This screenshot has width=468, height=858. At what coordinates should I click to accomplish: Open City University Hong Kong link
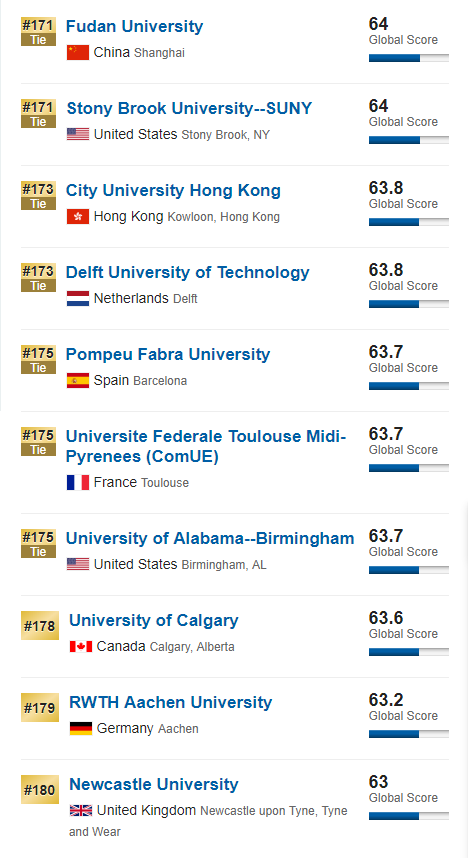tap(173, 190)
